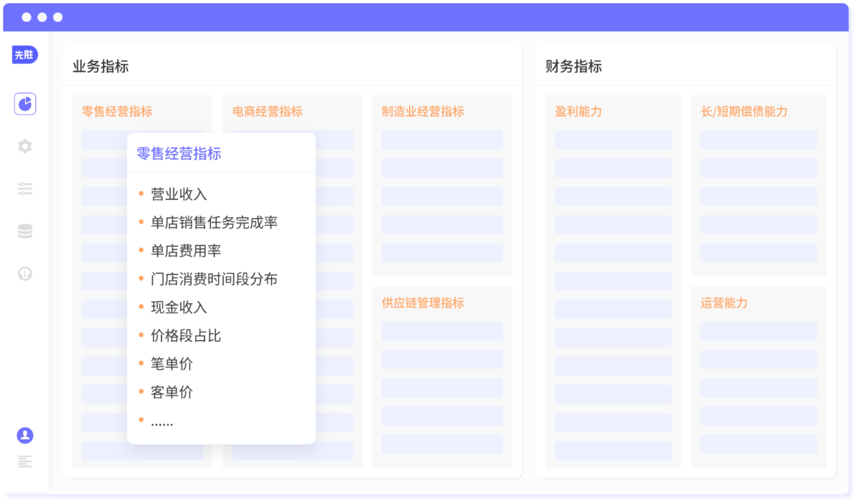
Task: Select first item under 盈利能力
Action: [x=613, y=140]
